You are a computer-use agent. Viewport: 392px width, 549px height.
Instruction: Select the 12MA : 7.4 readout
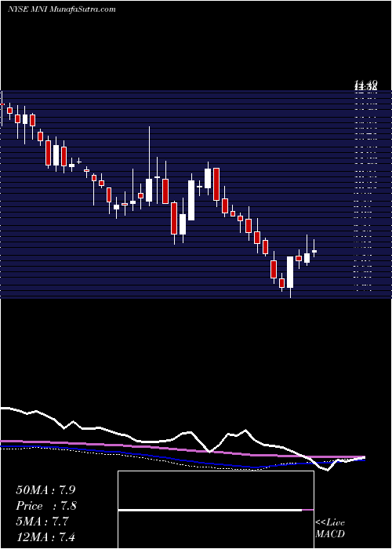pyautogui.click(x=45, y=537)
